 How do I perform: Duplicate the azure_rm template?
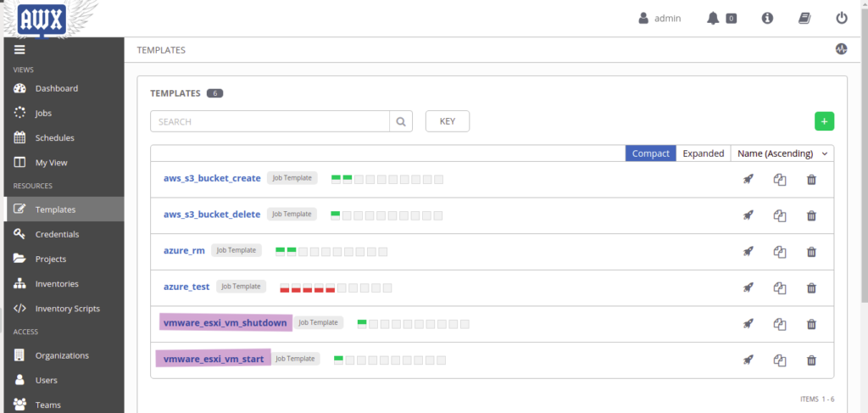coord(780,252)
